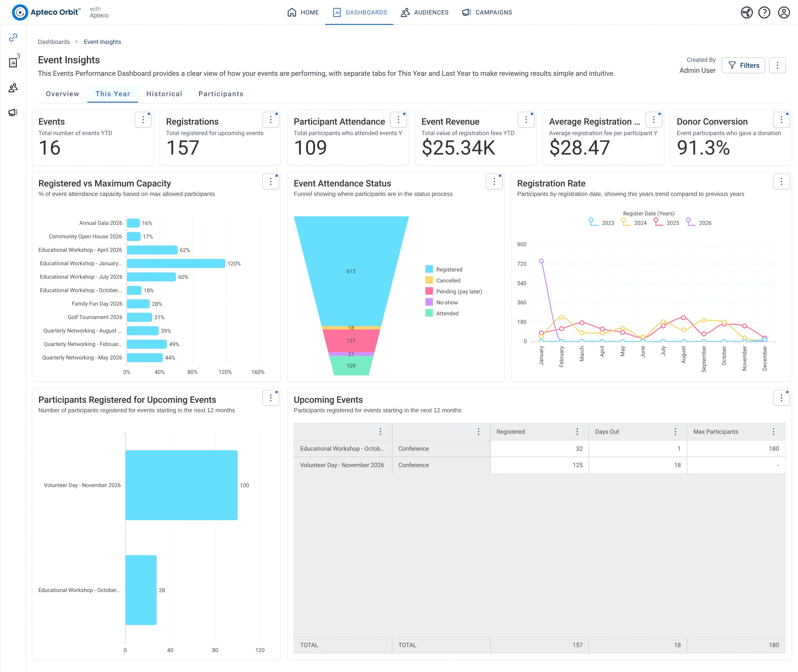Toggle 2025 series in Registration Rate legend
The image size is (798, 672).
click(667, 222)
